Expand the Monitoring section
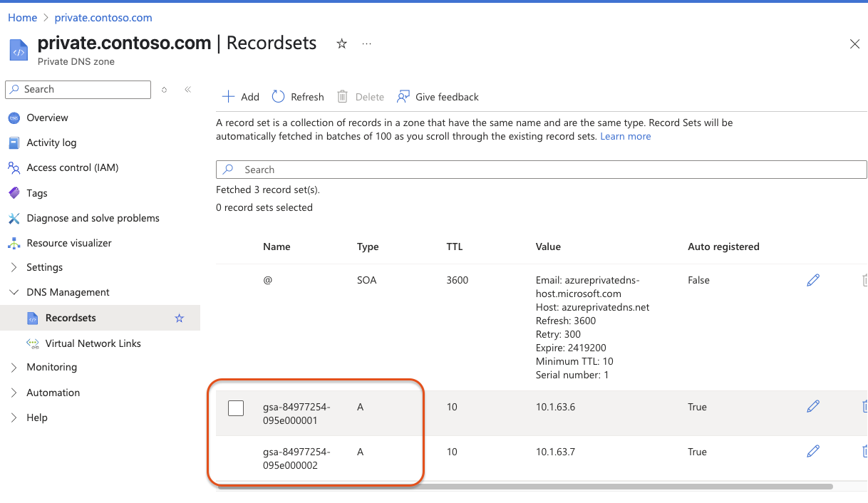The width and height of the screenshot is (868, 503). point(14,367)
